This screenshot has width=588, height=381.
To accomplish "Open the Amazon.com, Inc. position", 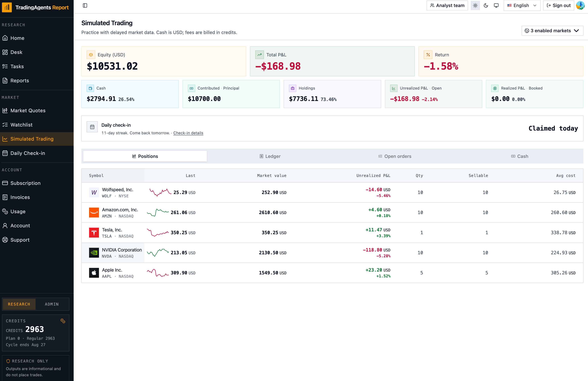I will 332,212.
